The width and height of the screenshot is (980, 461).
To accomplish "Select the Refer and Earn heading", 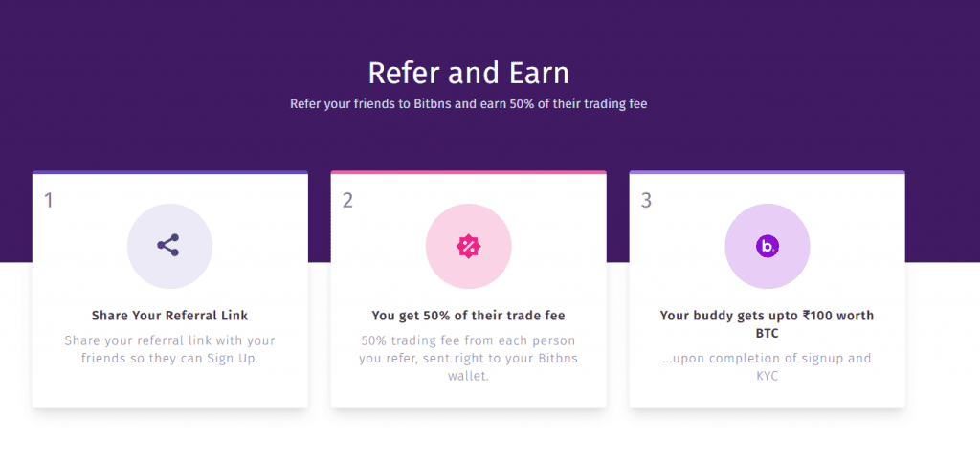I will (x=468, y=73).
